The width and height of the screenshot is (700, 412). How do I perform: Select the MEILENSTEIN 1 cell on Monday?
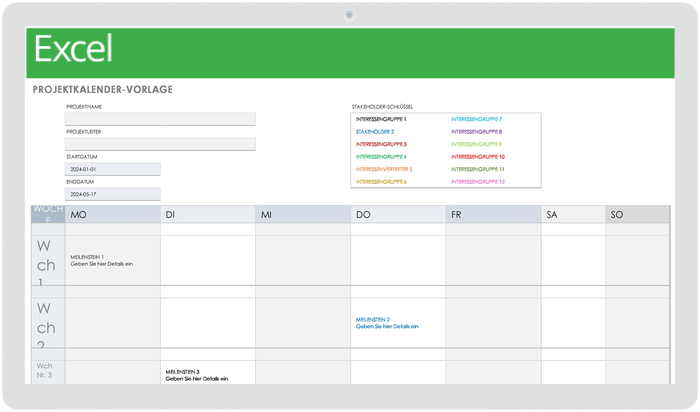click(112, 260)
